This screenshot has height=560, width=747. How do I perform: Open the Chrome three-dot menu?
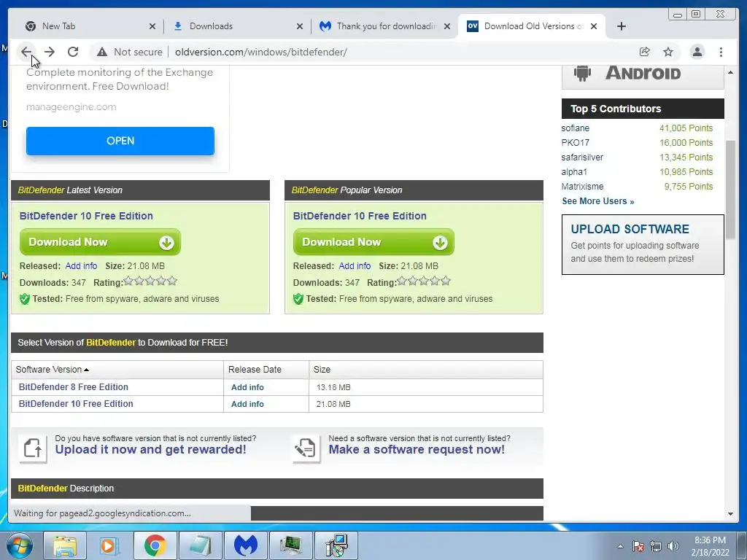coord(721,52)
